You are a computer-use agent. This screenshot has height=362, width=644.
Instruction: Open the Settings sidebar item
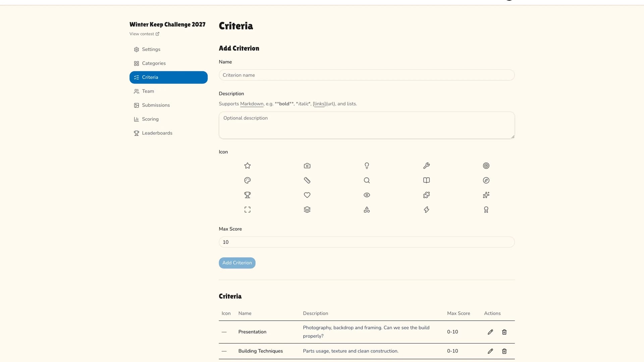[168, 49]
